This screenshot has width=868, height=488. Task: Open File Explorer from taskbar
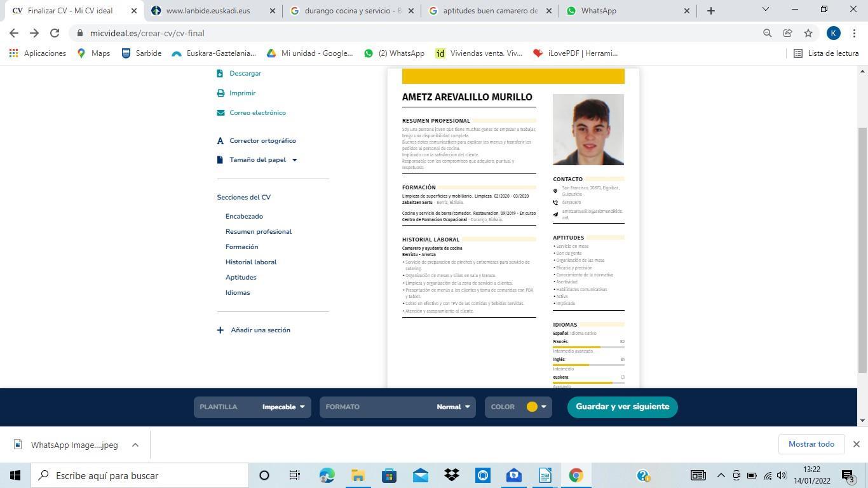[358, 475]
